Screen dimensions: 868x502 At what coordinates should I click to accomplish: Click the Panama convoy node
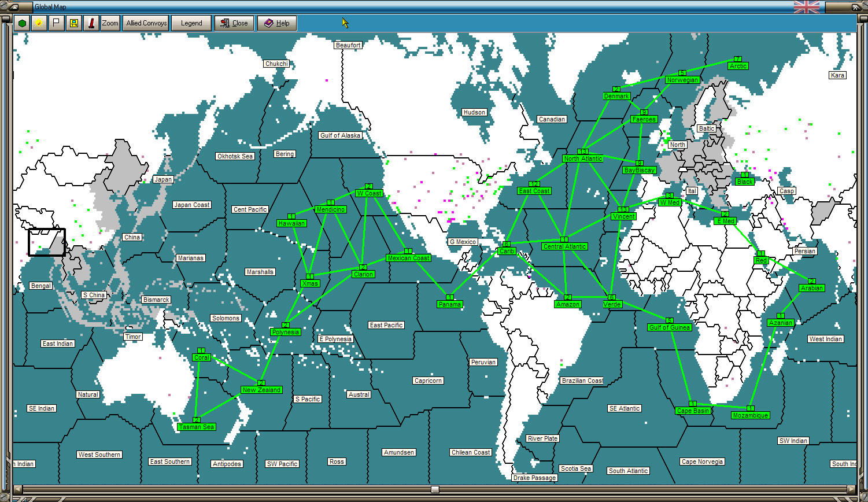click(449, 304)
